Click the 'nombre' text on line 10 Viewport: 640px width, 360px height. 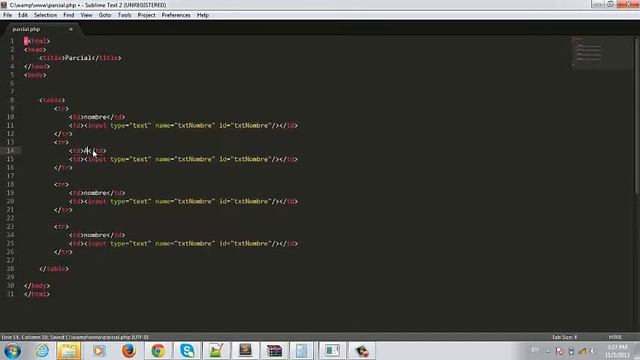click(96, 117)
